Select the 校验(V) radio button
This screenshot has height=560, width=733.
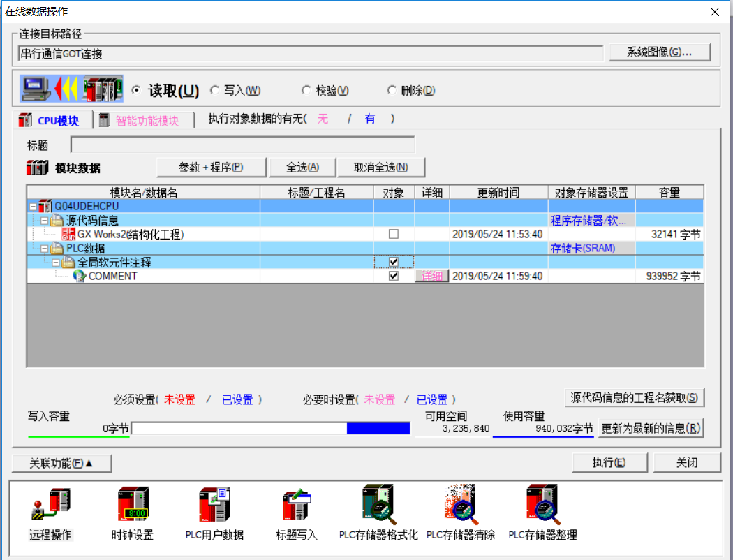pos(306,91)
